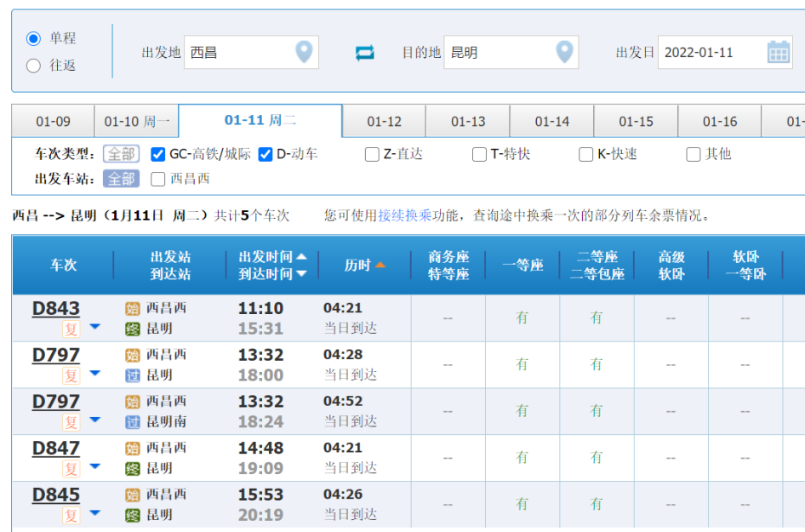Image resolution: width=805 pixels, height=532 pixels.
Task: Click the 复 icon under train D843
Action: [71, 329]
